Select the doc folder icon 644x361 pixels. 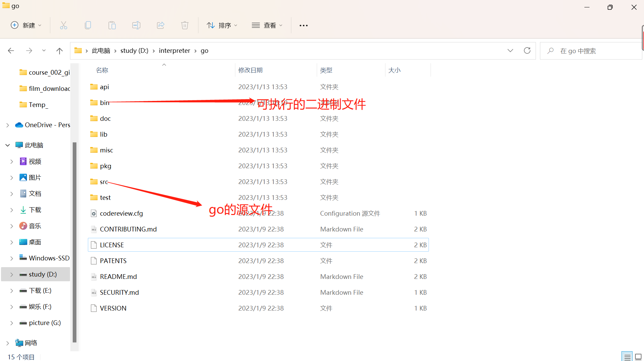[x=94, y=118]
